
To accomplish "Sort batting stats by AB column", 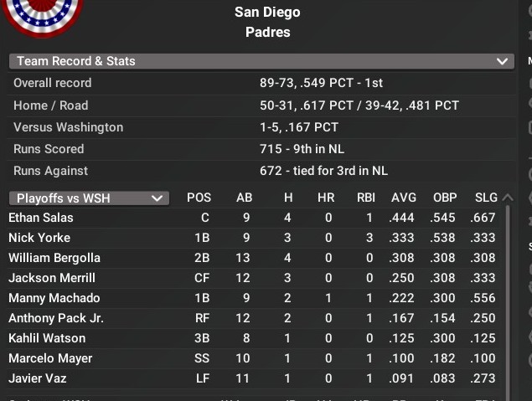I will click(244, 198).
